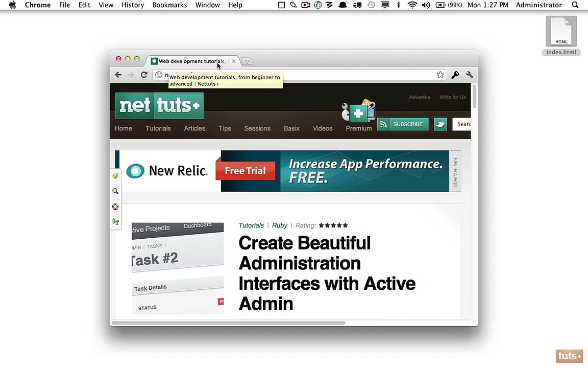Screen dimensions: 588x368
Task: Open the Basix navigation link
Action: coord(291,128)
